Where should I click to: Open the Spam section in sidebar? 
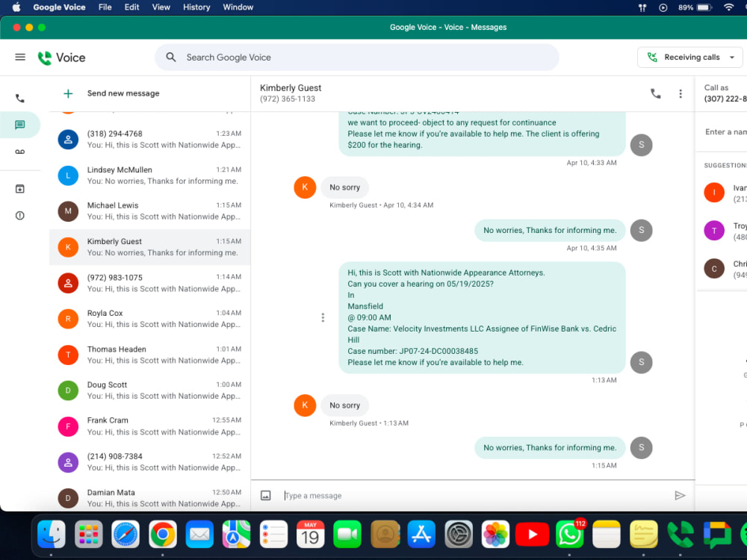click(x=19, y=216)
